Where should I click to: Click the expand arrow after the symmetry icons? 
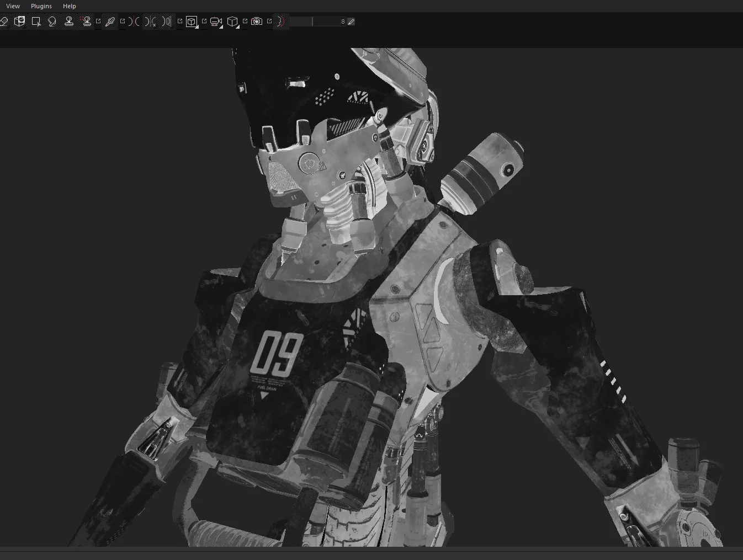pyautogui.click(x=180, y=21)
